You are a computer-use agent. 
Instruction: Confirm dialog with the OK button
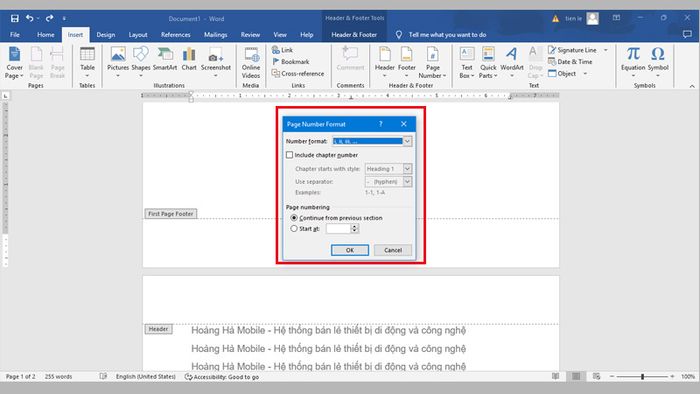coord(350,250)
